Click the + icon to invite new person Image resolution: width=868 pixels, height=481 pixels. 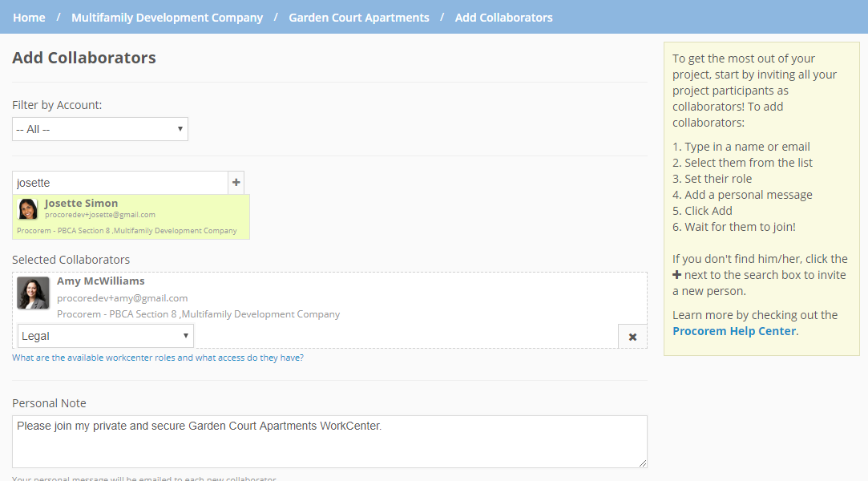(236, 182)
